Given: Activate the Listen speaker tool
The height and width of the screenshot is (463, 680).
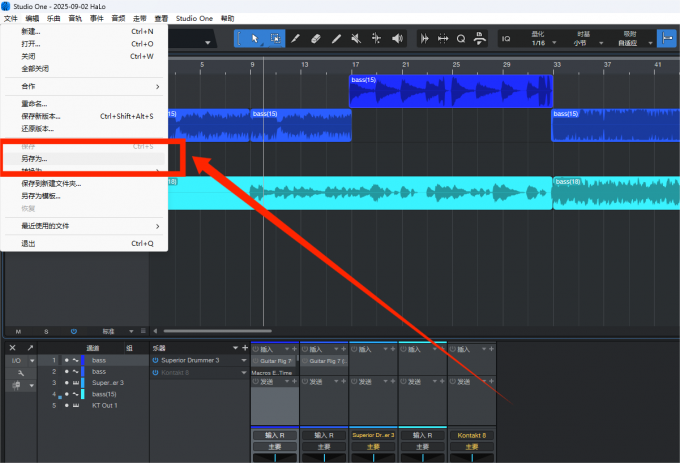Looking at the screenshot, I should 396,39.
